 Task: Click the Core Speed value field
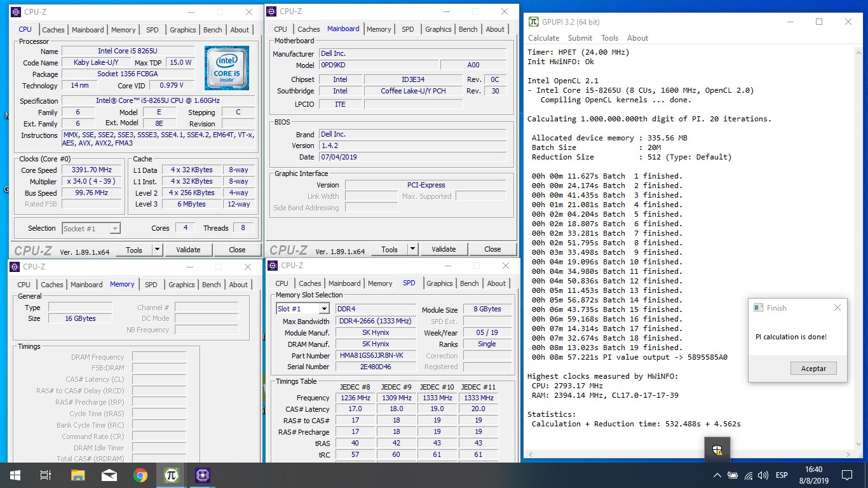tap(92, 170)
